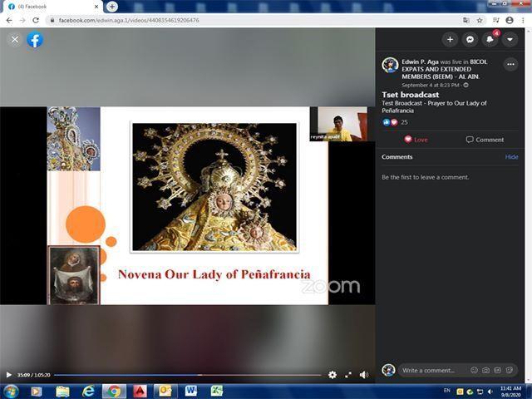
Task: Hide the comments section
Action: click(511, 157)
